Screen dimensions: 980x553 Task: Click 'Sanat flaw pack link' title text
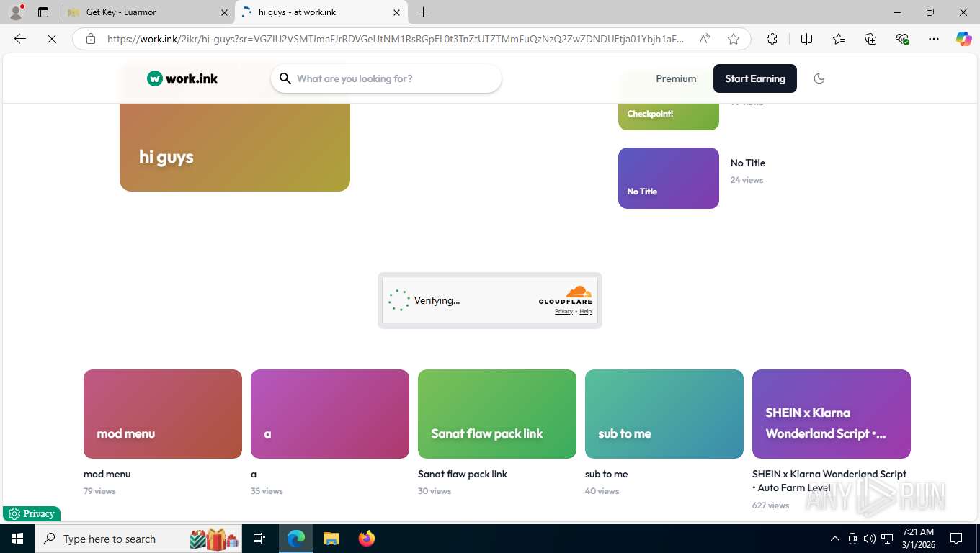click(x=463, y=474)
